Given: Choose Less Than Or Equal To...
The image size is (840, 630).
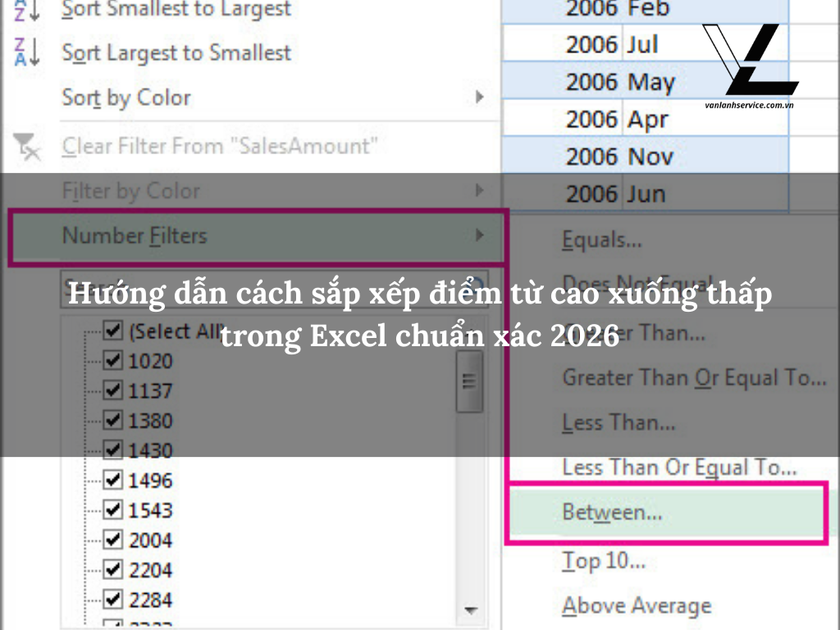Looking at the screenshot, I should coord(679,468).
